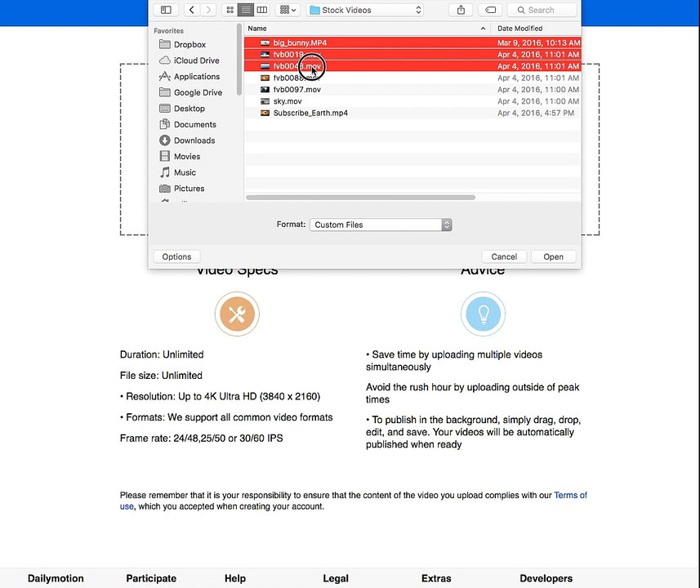
Task: Select Google Drive in the sidebar
Action: click(x=198, y=92)
